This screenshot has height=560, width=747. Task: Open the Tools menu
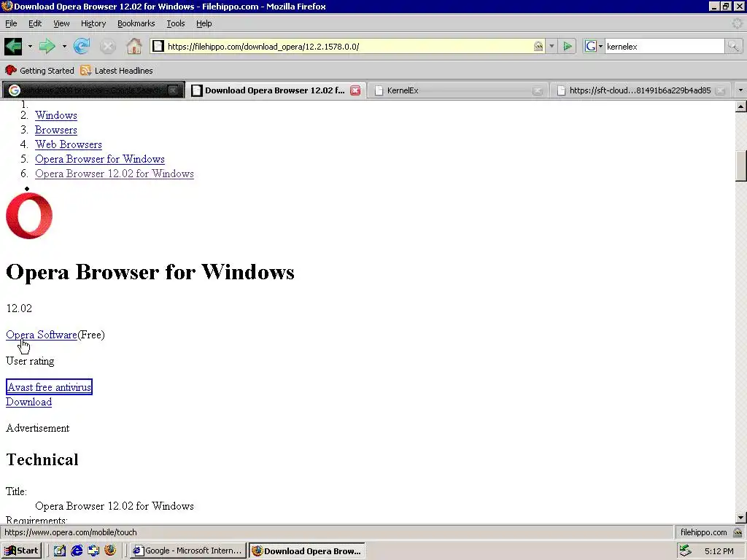[175, 23]
